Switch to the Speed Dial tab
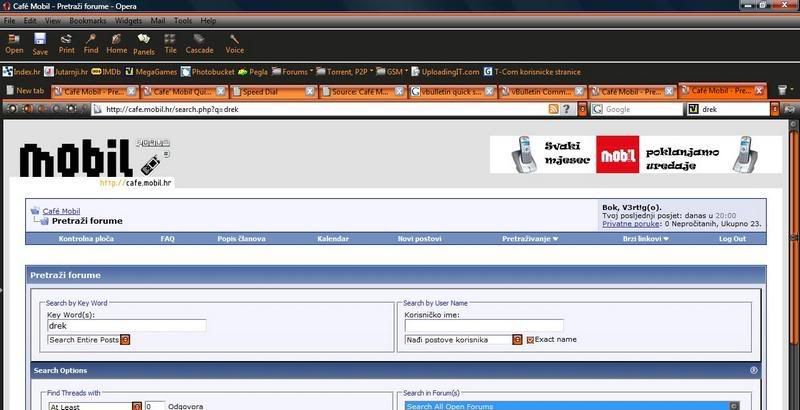Screen dimensions: 800x410 (273, 92)
